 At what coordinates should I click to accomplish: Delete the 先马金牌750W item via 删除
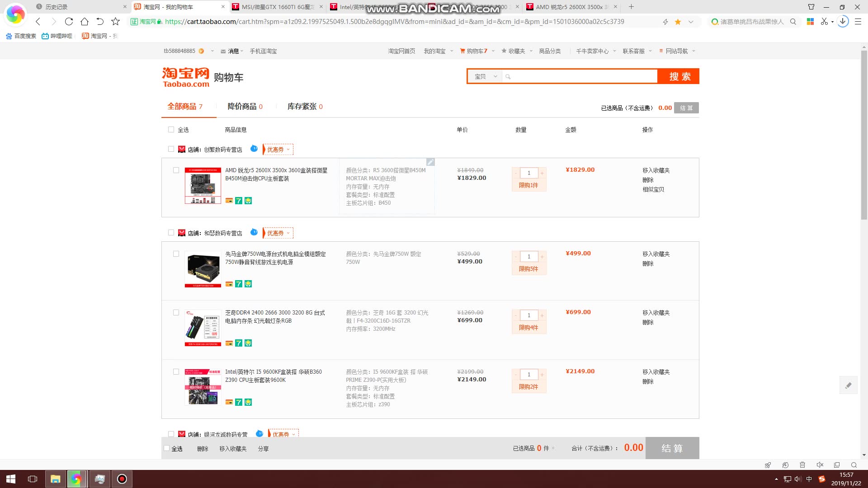tap(648, 263)
